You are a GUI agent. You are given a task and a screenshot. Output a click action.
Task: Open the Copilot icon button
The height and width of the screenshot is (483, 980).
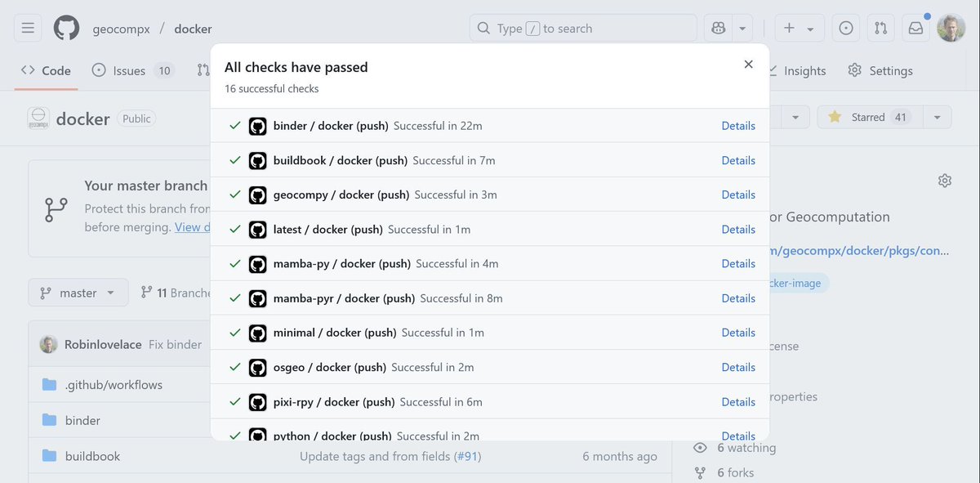click(719, 28)
